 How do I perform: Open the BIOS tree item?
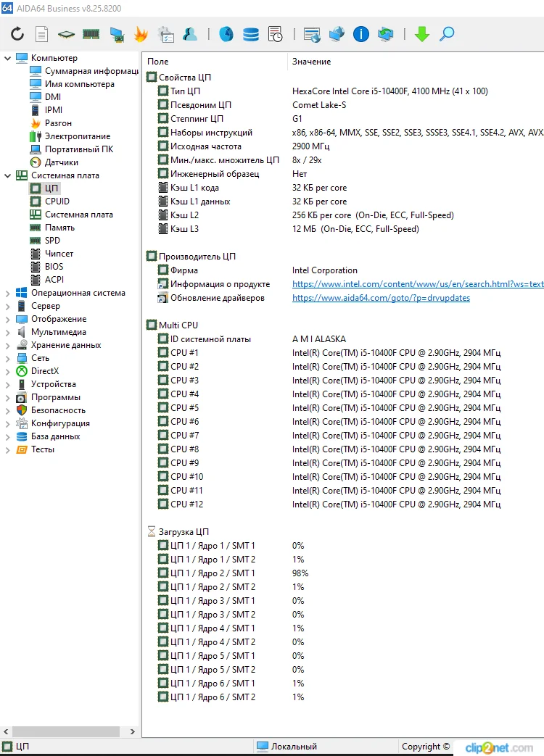(x=46, y=266)
